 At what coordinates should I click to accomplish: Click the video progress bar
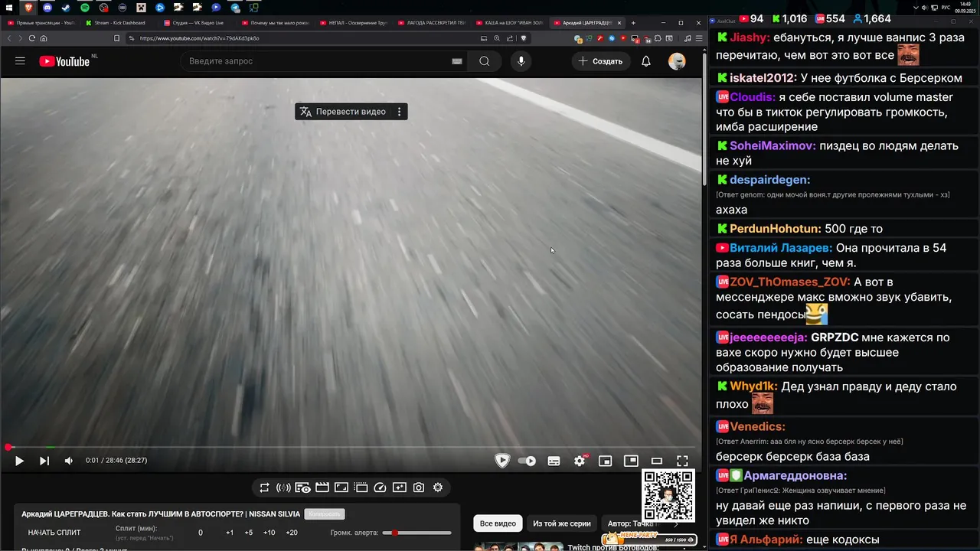click(351, 447)
